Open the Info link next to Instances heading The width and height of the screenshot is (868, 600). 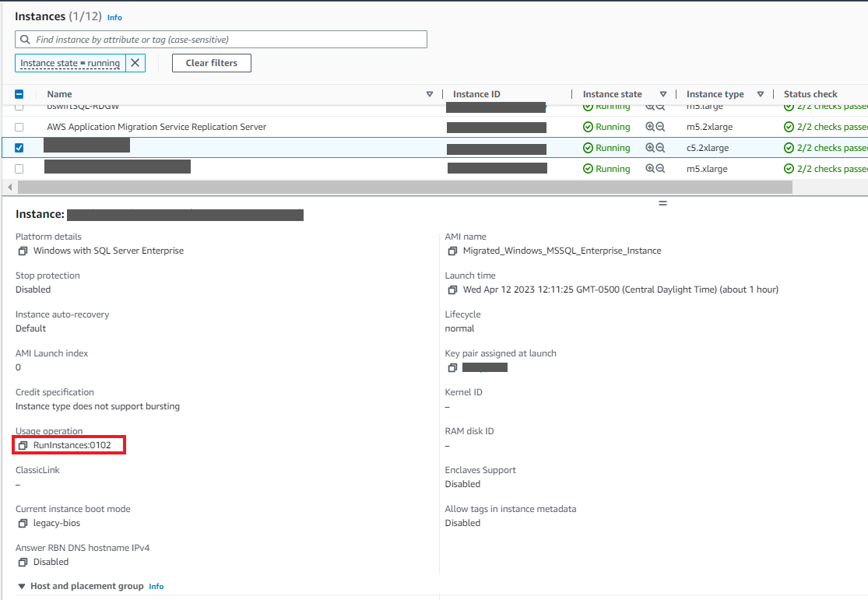(x=114, y=16)
